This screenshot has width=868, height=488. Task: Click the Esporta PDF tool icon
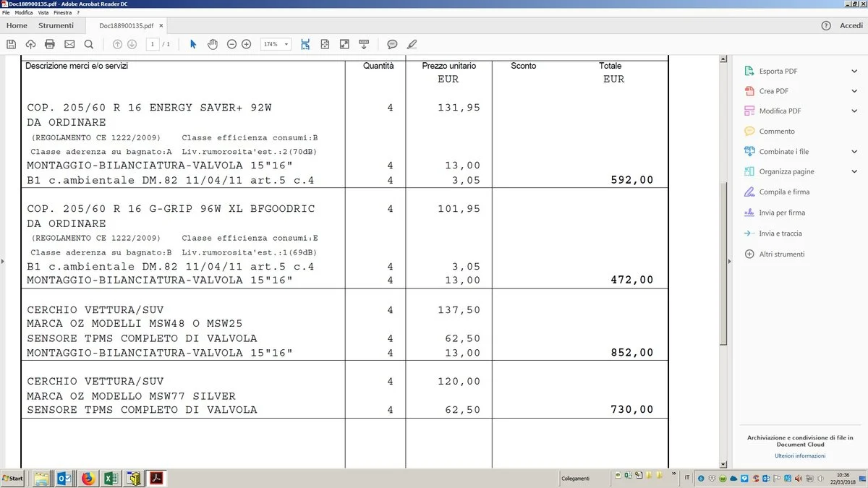coord(749,71)
